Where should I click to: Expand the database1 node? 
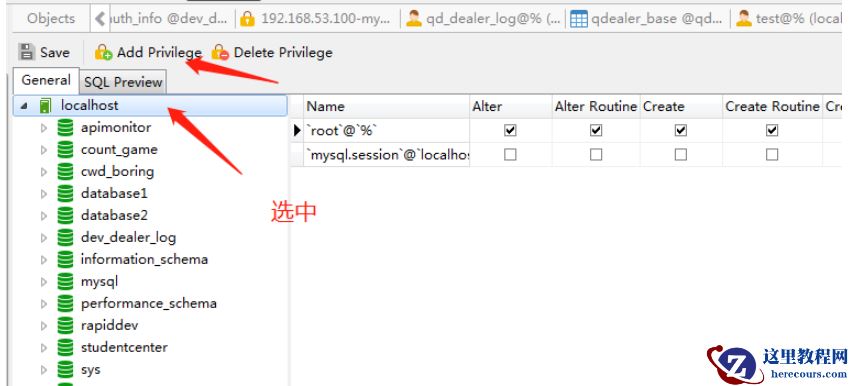(x=44, y=194)
